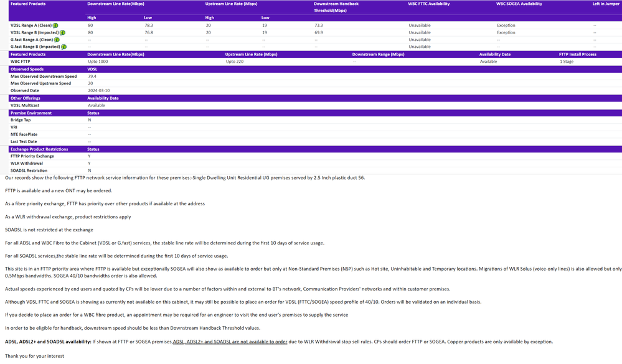Viewport: 622px width, 364px height.
Task: Open help icon next to VDSL Range B (Impacted)
Action: [63, 32]
